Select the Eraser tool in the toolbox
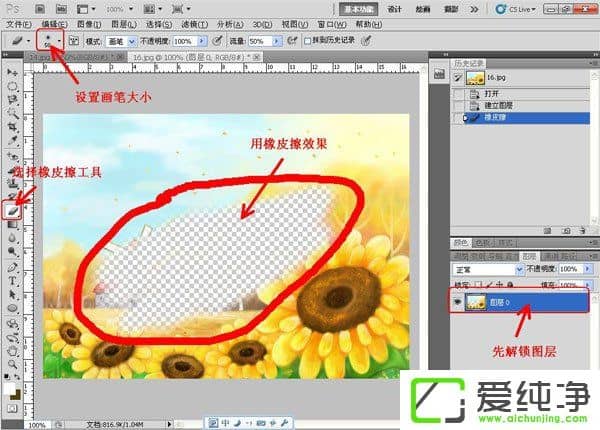 [x=12, y=210]
